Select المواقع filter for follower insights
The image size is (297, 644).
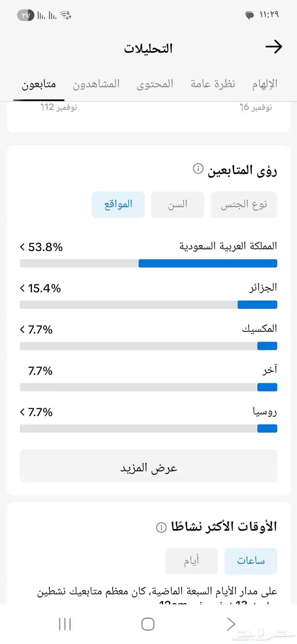(118, 204)
